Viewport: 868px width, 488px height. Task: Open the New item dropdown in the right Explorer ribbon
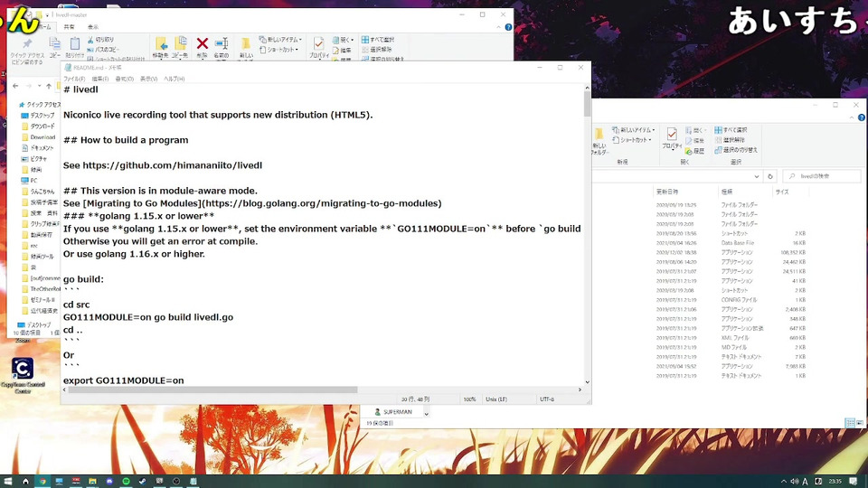[x=634, y=130]
